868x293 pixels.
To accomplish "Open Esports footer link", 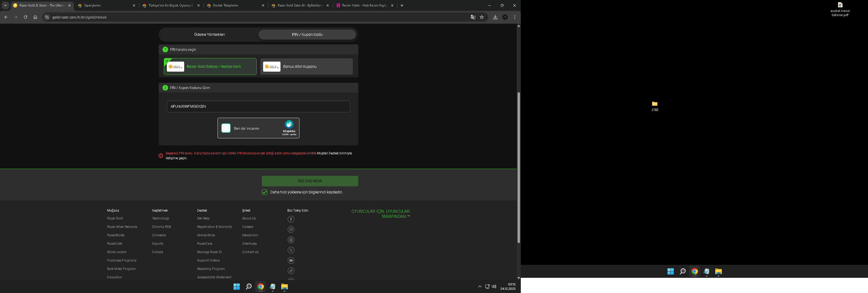I will point(157,244).
